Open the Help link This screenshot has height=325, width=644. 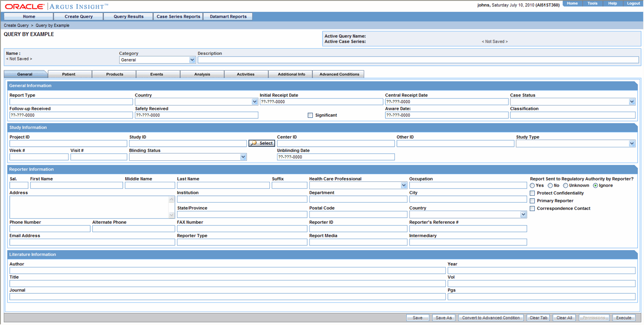pyautogui.click(x=612, y=4)
